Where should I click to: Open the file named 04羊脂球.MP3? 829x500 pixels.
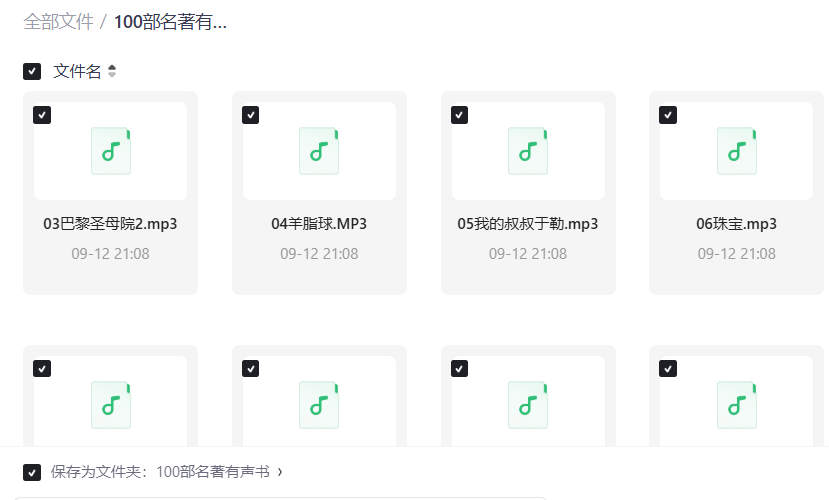pos(319,224)
